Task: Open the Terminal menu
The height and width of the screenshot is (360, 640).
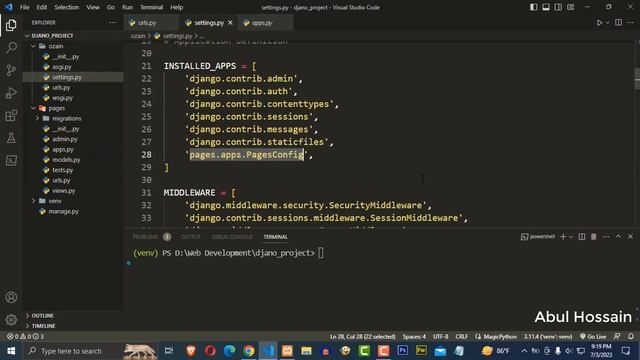Action: pyautogui.click(x=151, y=7)
